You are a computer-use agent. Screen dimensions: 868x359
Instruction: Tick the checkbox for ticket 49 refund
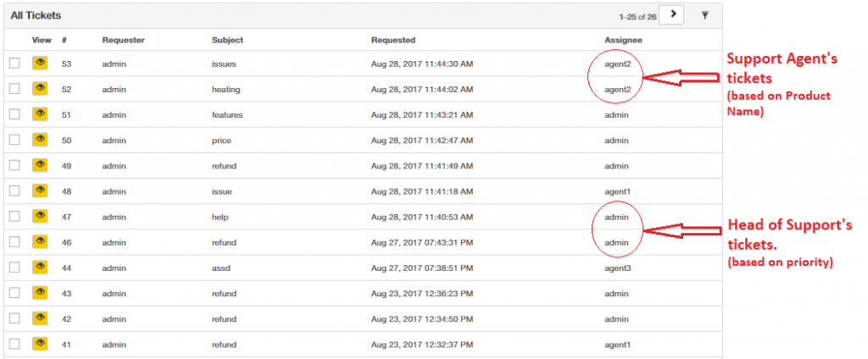pyautogui.click(x=14, y=165)
